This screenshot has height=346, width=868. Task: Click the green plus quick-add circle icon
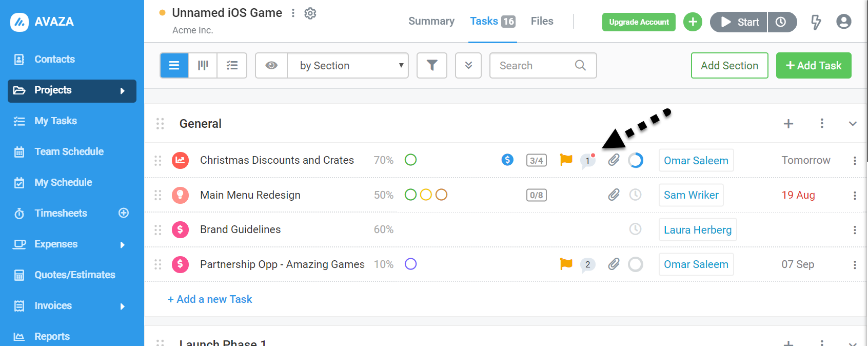point(693,22)
